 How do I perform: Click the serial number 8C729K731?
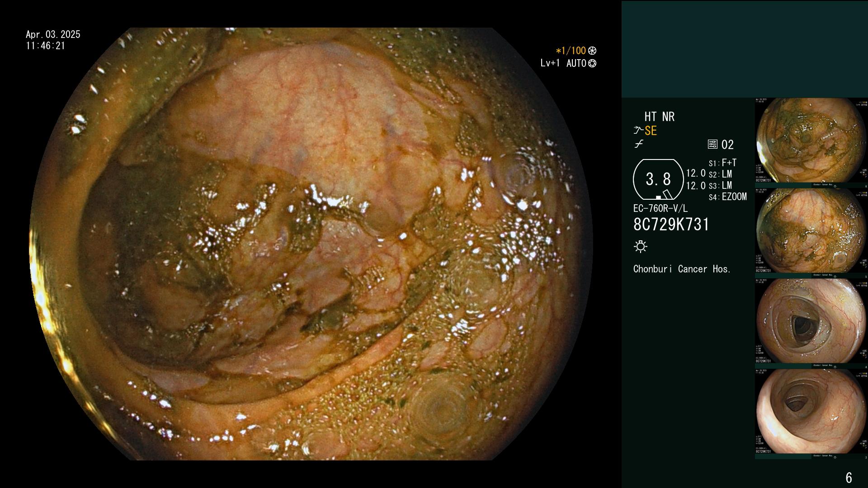click(671, 225)
